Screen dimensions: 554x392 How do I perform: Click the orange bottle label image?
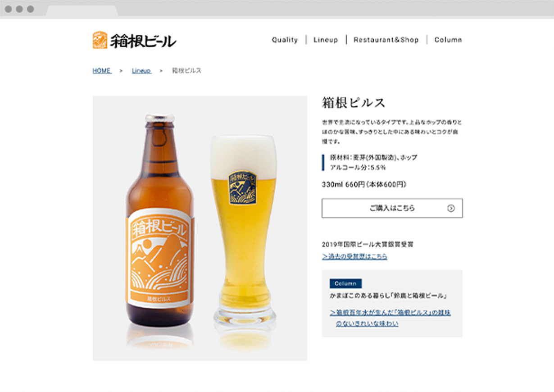pyautogui.click(x=159, y=259)
